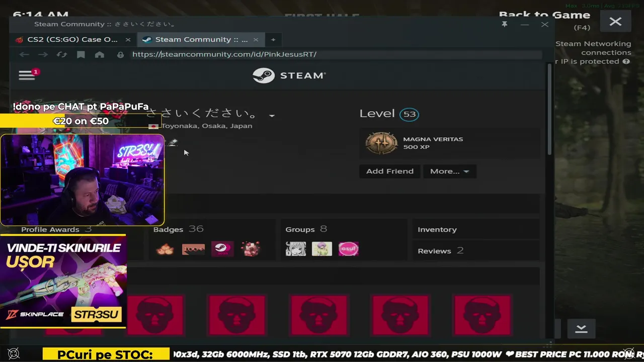Switch to the CS2 (CS:GO) Case O... tab
Viewport: 644px width, 362px height.
[x=72, y=40]
